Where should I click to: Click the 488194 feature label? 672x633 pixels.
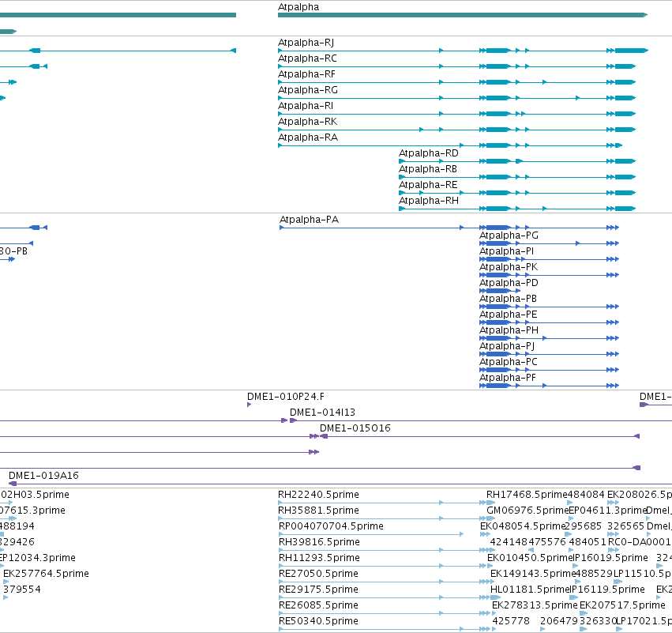17,526
